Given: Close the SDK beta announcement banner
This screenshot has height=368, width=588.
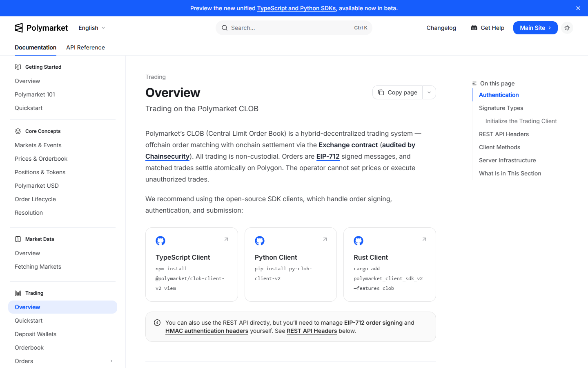Looking at the screenshot, I should [578, 8].
